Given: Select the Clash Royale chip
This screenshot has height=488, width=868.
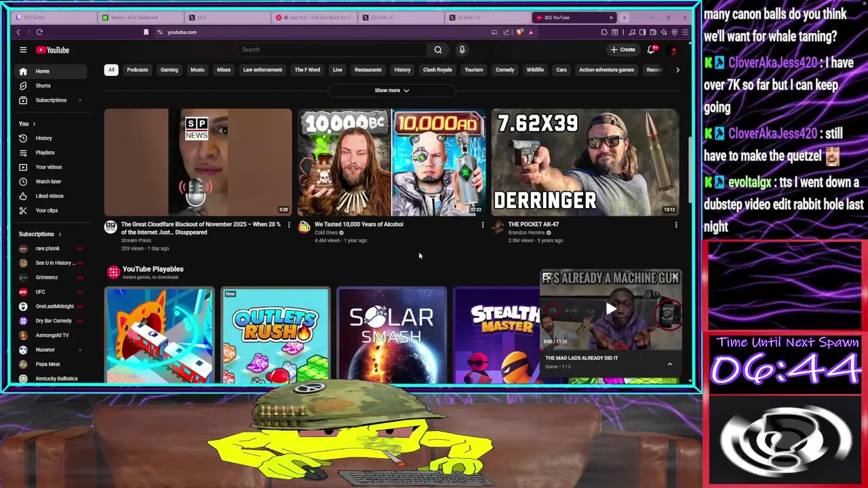Looking at the screenshot, I should [437, 70].
